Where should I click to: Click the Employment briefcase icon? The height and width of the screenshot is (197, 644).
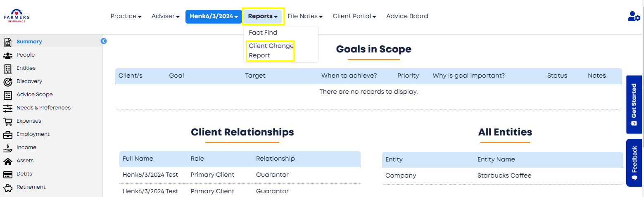click(7, 135)
